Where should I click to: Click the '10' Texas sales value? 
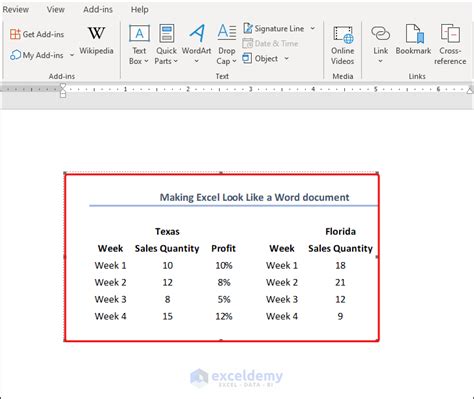point(167,265)
